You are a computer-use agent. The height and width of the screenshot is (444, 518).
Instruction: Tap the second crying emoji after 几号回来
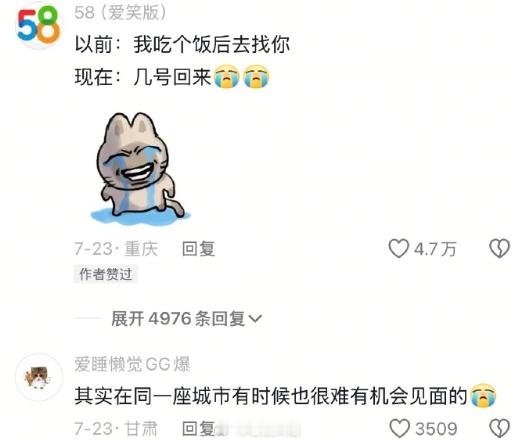[x=256, y=77]
